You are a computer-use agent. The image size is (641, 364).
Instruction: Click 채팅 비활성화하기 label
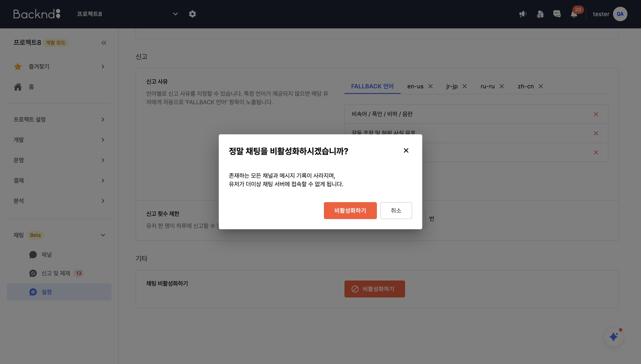[x=167, y=283]
